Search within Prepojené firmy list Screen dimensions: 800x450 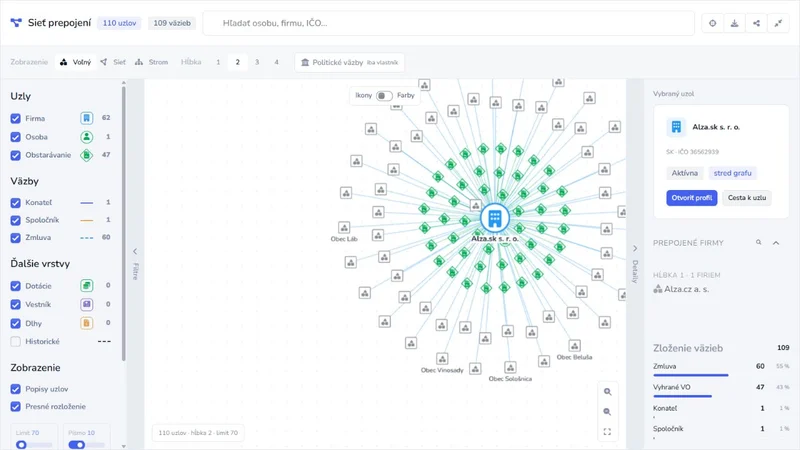(x=759, y=243)
